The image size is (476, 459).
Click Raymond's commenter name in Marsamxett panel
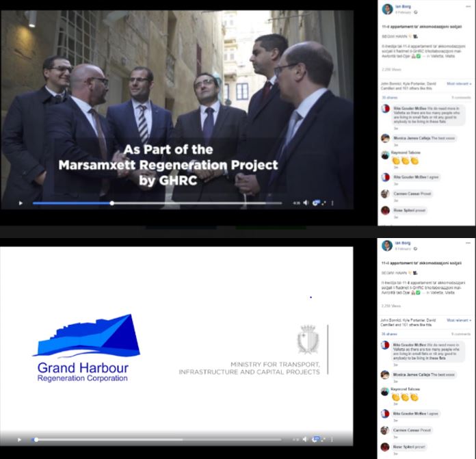(x=406, y=153)
